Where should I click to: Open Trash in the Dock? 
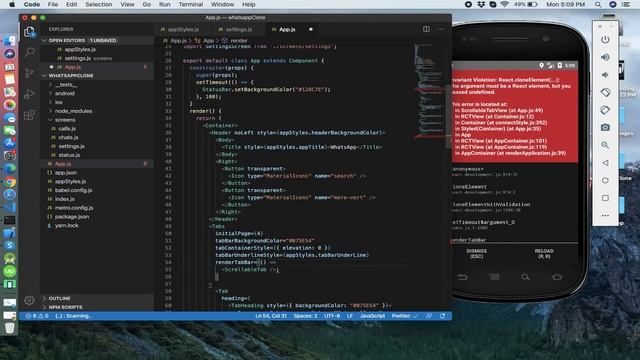9,328
